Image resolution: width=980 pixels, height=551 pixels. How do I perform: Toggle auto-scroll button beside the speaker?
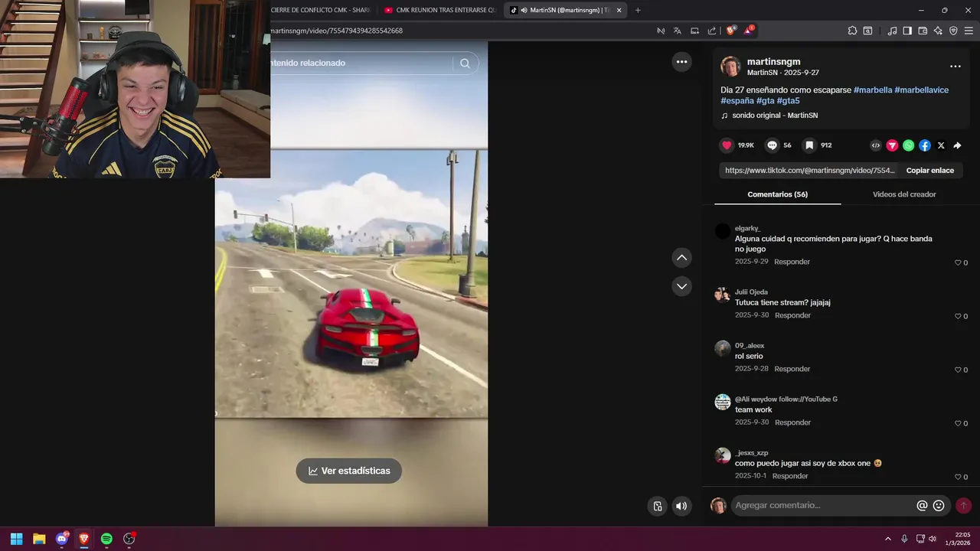point(657,506)
